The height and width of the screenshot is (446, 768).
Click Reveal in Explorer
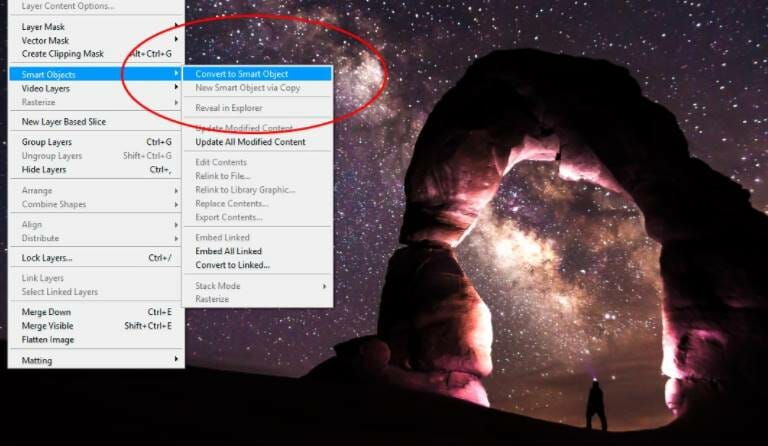[258, 108]
